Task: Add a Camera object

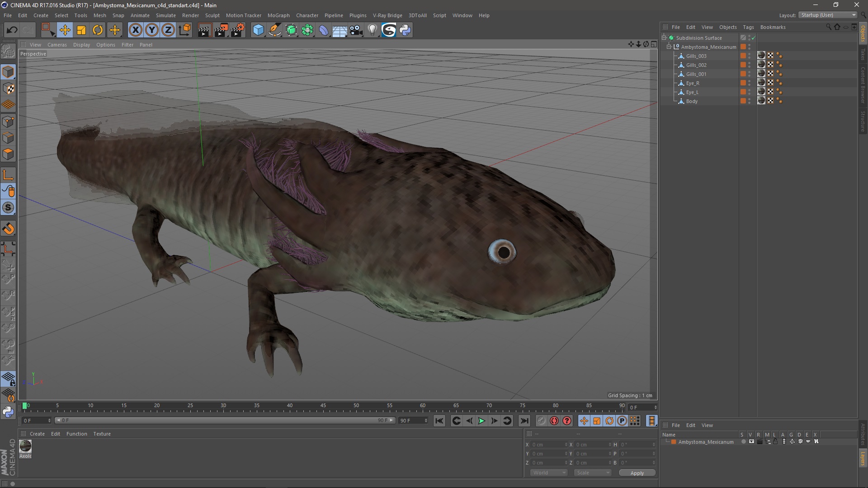Action: tap(356, 30)
